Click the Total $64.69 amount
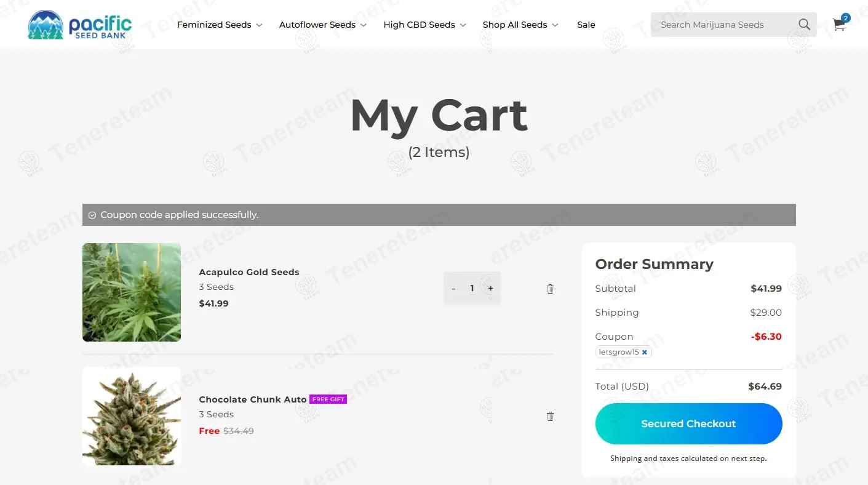Screen dimensions: 868x485 pyautogui.click(x=765, y=387)
